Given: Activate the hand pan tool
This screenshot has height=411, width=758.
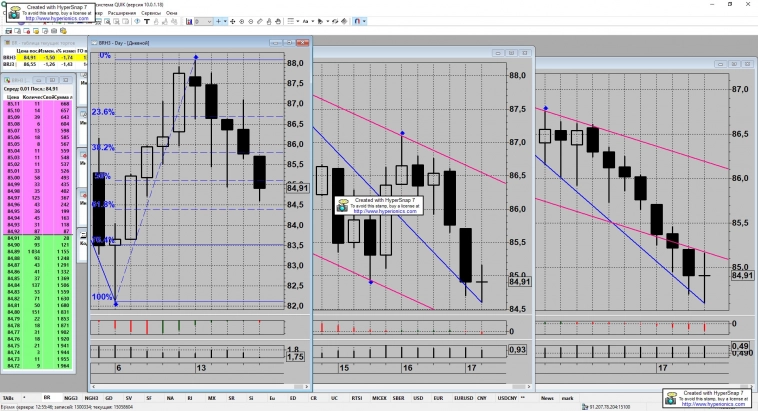Looking at the screenshot, I should point(278,22).
